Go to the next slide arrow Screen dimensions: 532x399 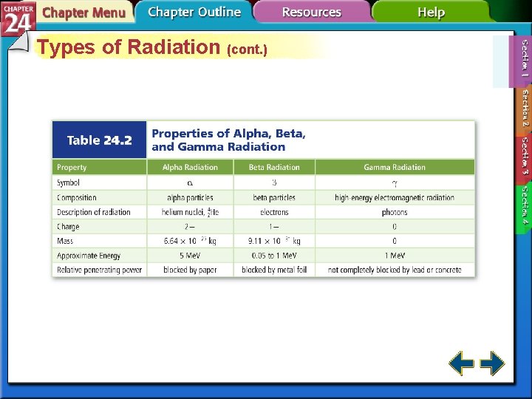(492, 364)
